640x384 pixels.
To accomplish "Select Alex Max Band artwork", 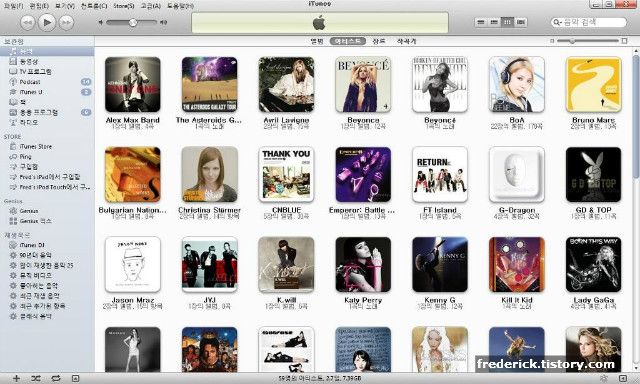I will click(133, 84).
